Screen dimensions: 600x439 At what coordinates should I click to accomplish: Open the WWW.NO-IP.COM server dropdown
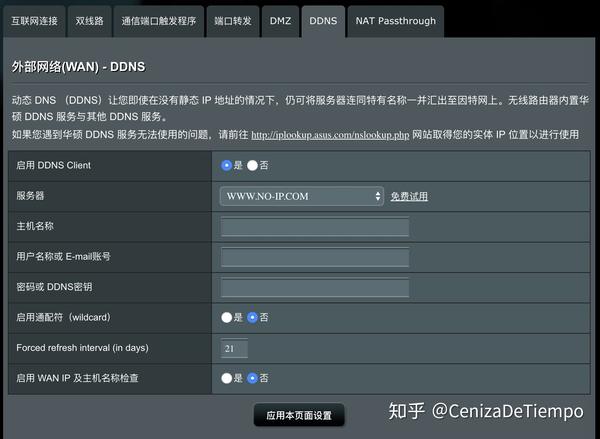[302, 196]
